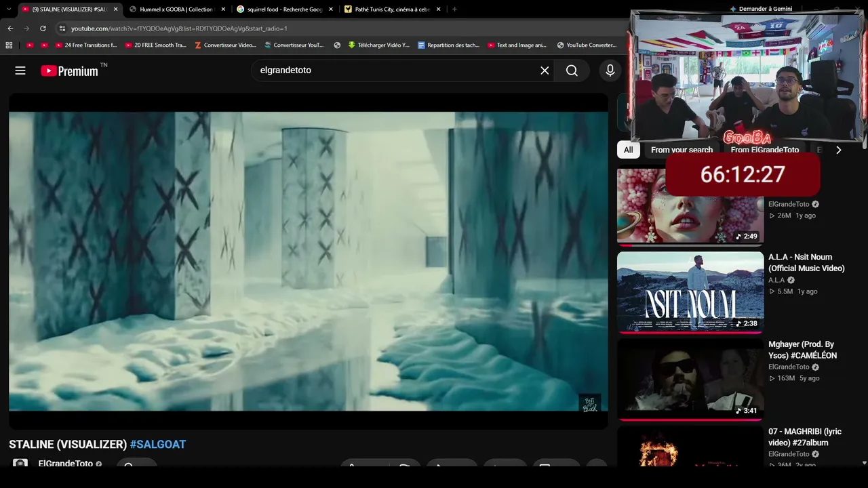Screen dimensions: 868x488
Task: Open Repartition des tach... bookmark
Action: coord(448,45)
